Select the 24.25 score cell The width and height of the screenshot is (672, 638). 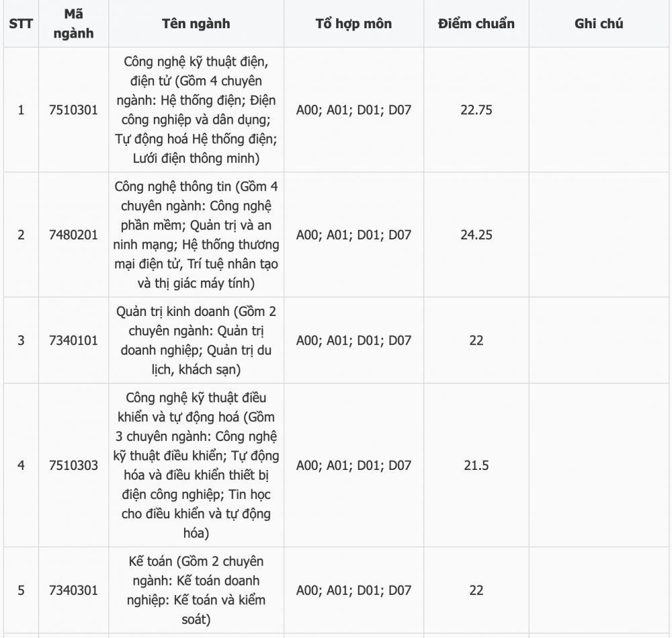coord(476,235)
